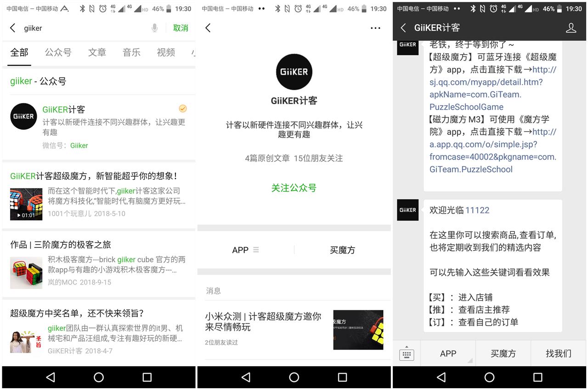Image resolution: width=588 pixels, height=390 pixels.
Task: Tap Android back button under the search screen
Action: click(x=51, y=377)
